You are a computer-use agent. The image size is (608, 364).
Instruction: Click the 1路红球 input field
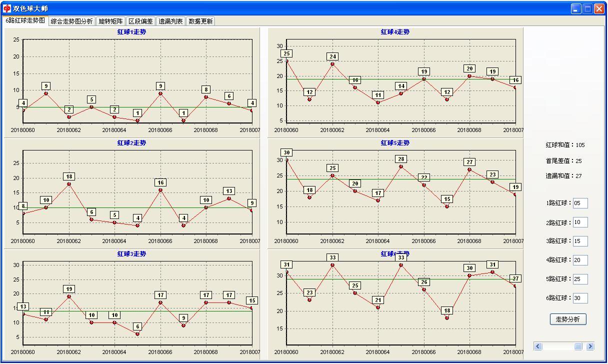click(580, 203)
